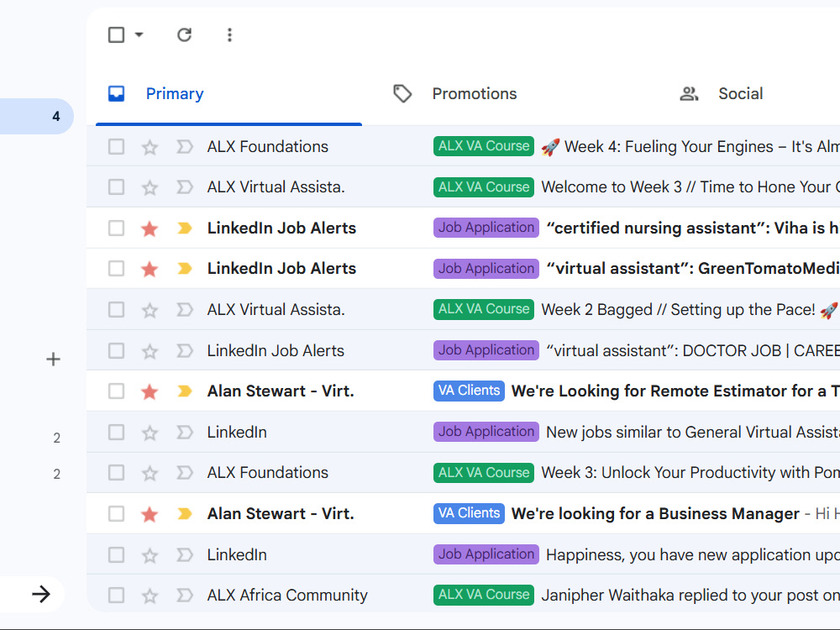Click VA Clients label on Business Manager email
Screen dimensions: 840x630
click(x=469, y=514)
